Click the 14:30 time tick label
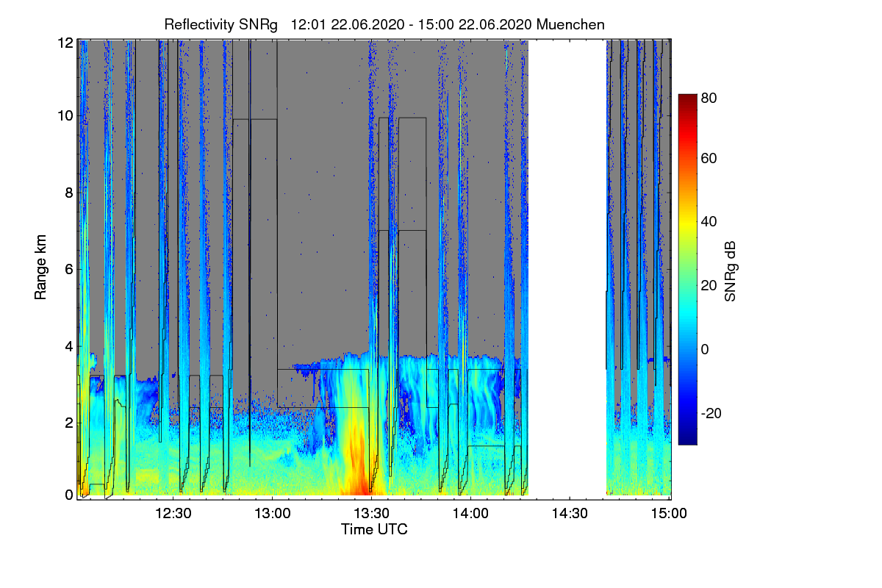Screen dimensions: 882x588 (x=570, y=513)
